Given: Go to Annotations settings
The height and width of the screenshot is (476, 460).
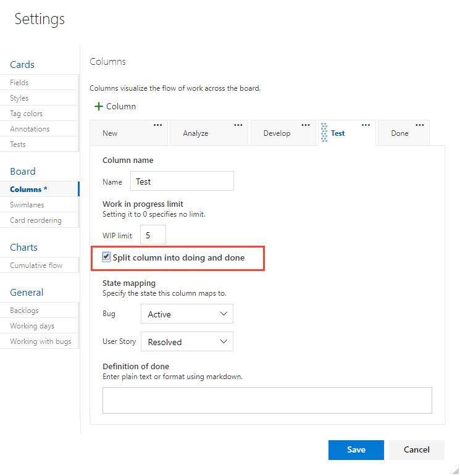Looking at the screenshot, I should (39, 129).
